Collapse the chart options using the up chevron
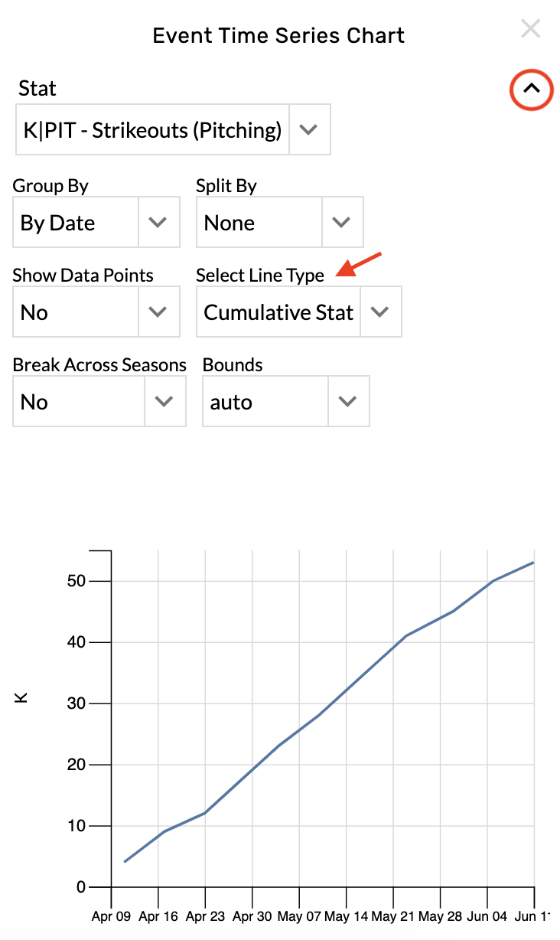Viewport: 560px width, 940px height. [x=532, y=89]
